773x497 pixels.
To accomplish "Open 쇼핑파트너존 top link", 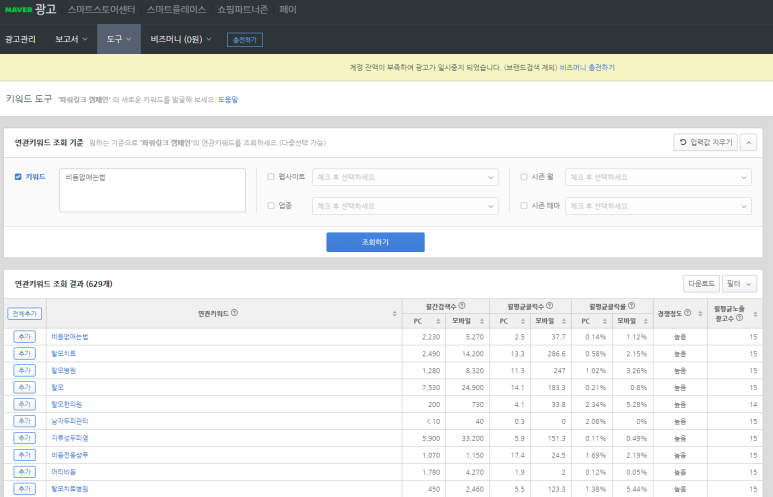I will coord(243,9).
